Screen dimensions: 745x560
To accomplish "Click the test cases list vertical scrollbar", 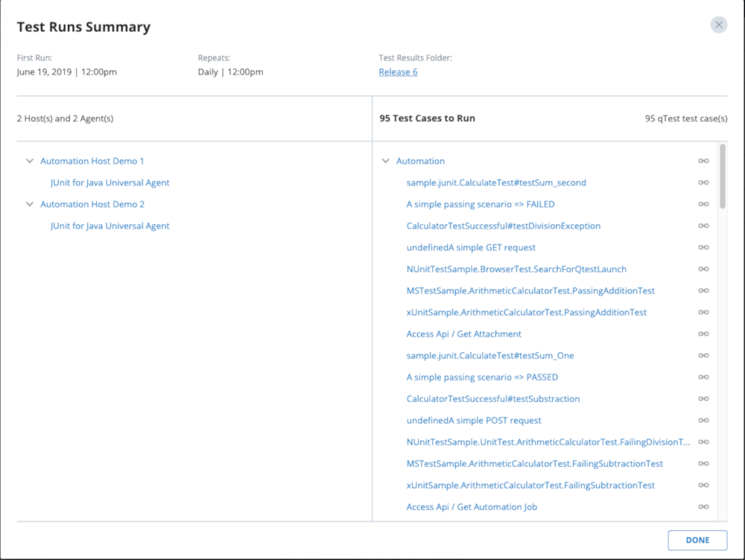I will point(722,176).
